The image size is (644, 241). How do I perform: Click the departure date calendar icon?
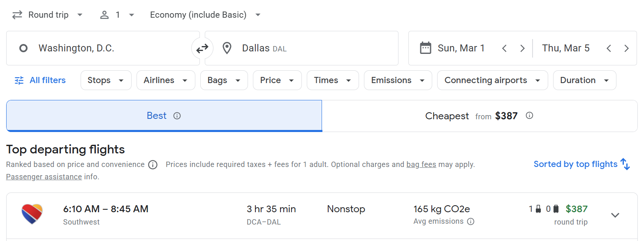click(425, 48)
